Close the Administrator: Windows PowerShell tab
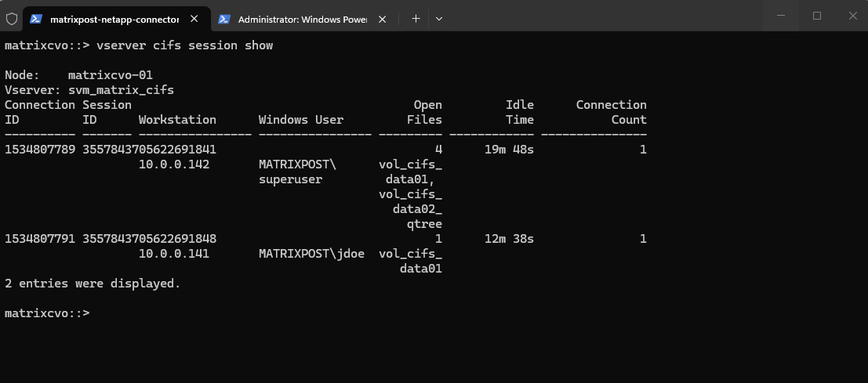Viewport: 868px width, 383px height. click(382, 19)
